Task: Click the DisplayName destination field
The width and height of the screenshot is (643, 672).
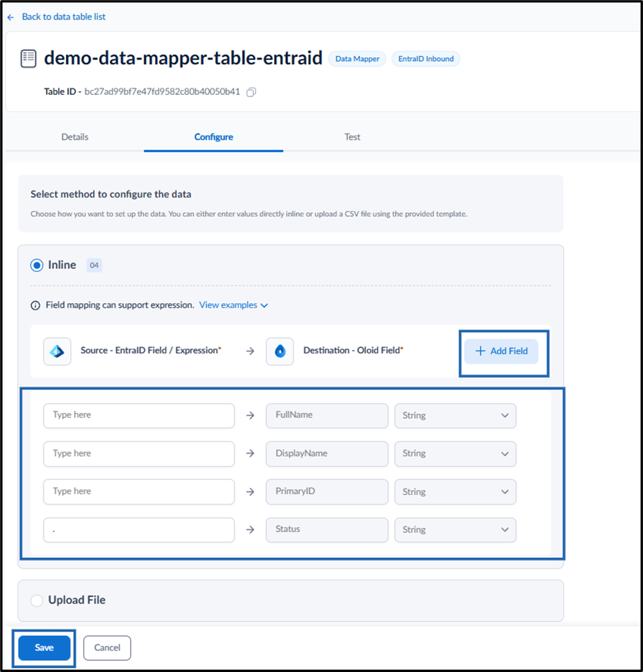Action: (x=327, y=453)
